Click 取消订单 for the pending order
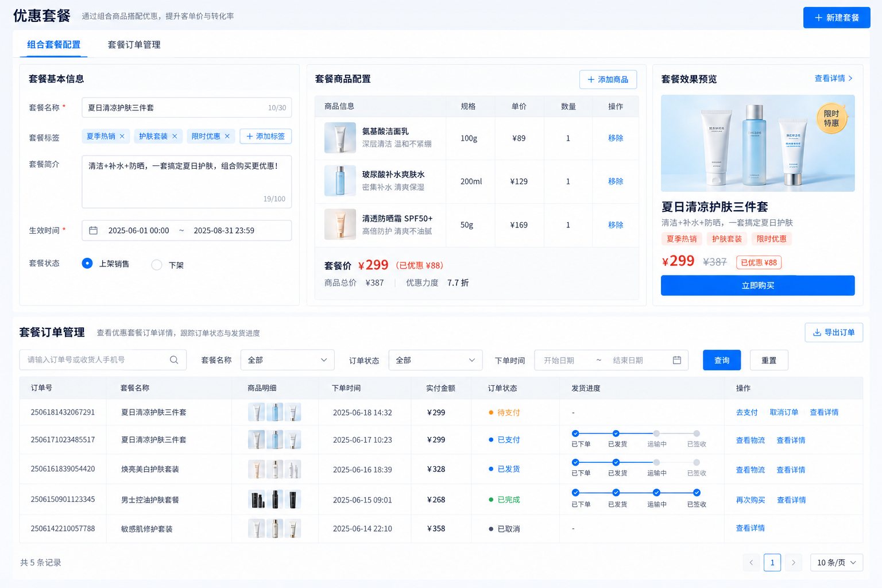Viewport: 882px width, 588px height. coord(784,412)
